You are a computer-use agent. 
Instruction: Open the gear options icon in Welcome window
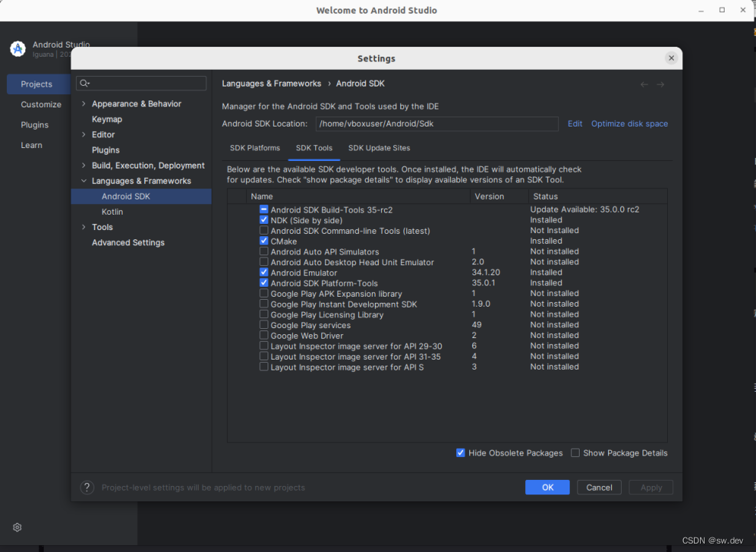coord(18,527)
